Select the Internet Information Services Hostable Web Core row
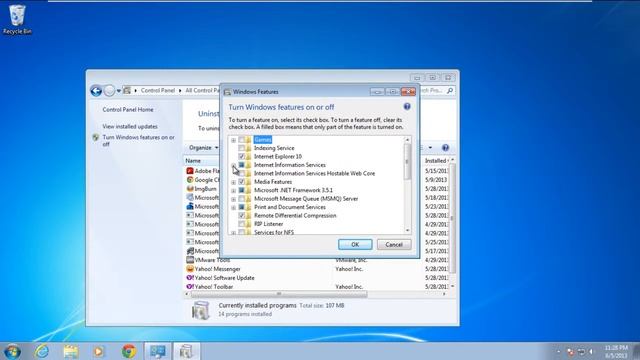The image size is (640, 360). pyautogui.click(x=314, y=173)
